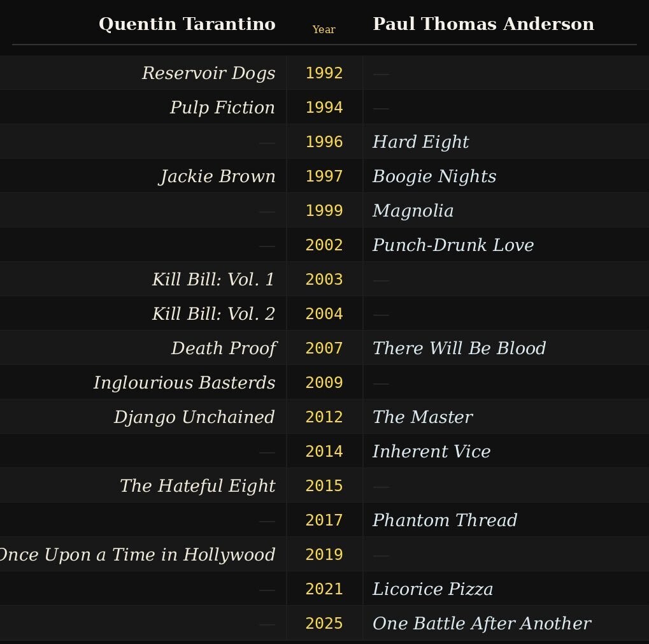The height and width of the screenshot is (644, 649).
Task: Select Pulp Fiction in Tarantino column
Action: [222, 108]
